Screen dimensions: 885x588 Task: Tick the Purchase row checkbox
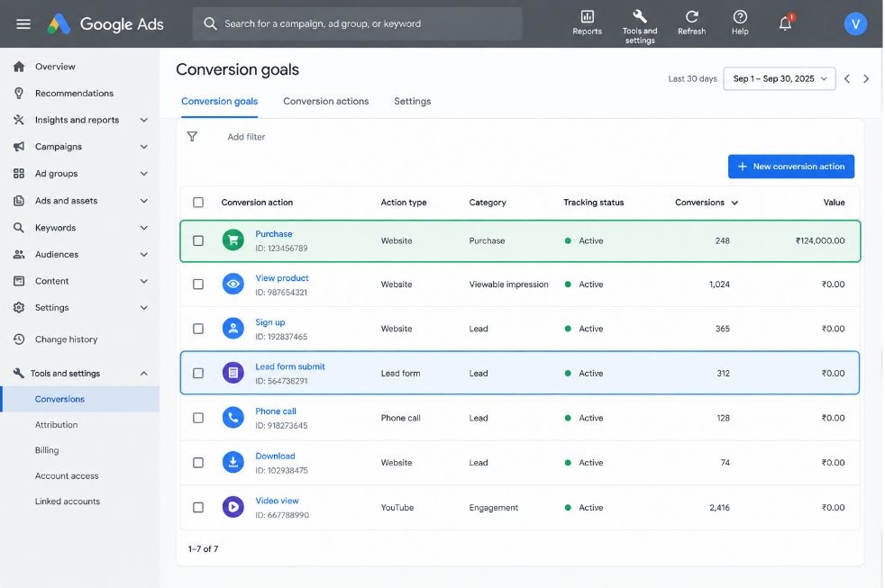pos(198,240)
